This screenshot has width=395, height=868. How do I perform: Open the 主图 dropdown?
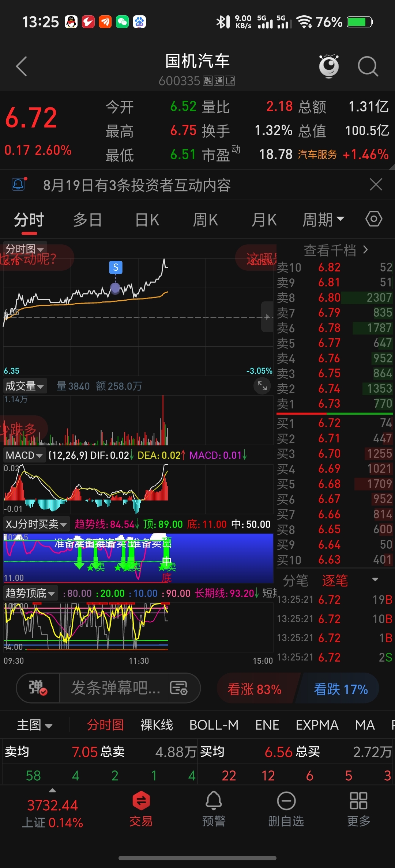[35, 725]
